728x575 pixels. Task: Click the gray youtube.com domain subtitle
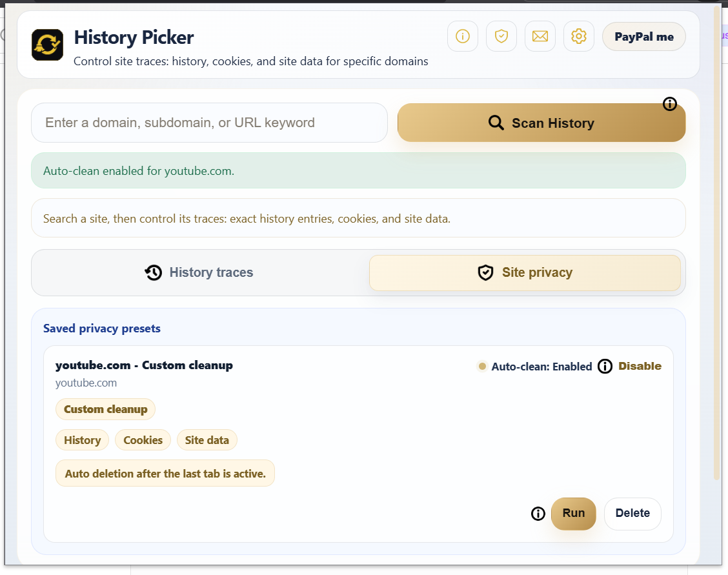(86, 383)
